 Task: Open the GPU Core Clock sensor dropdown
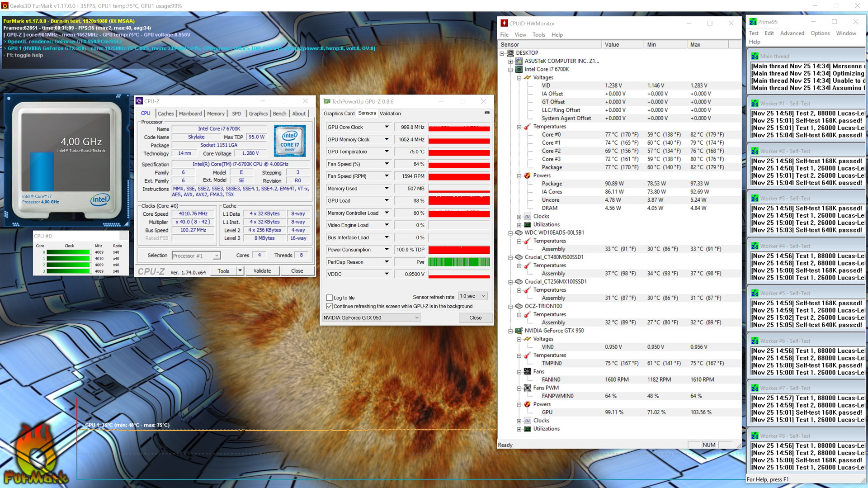click(387, 127)
